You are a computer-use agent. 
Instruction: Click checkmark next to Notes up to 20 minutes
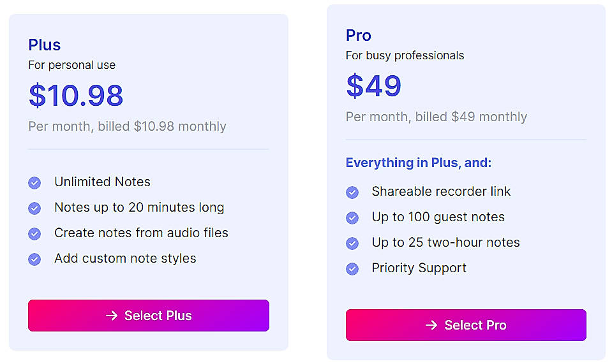coord(34,208)
